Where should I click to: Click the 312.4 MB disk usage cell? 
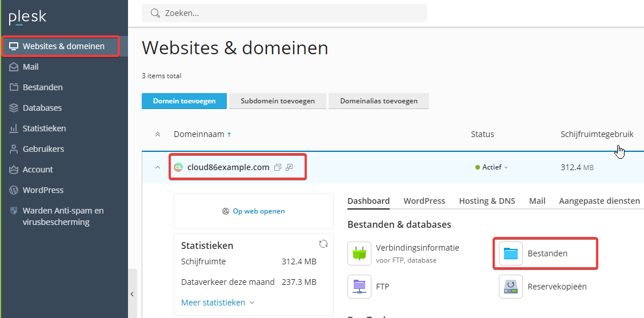click(577, 167)
